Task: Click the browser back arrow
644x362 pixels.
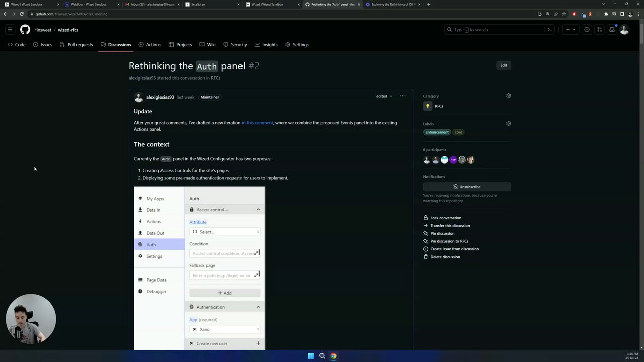Action: 6,14
